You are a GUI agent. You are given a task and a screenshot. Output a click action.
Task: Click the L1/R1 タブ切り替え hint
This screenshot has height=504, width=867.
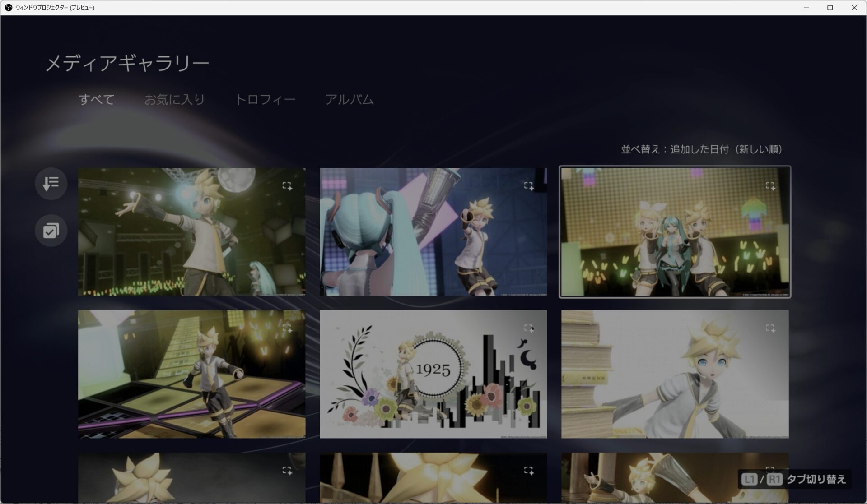(794, 479)
